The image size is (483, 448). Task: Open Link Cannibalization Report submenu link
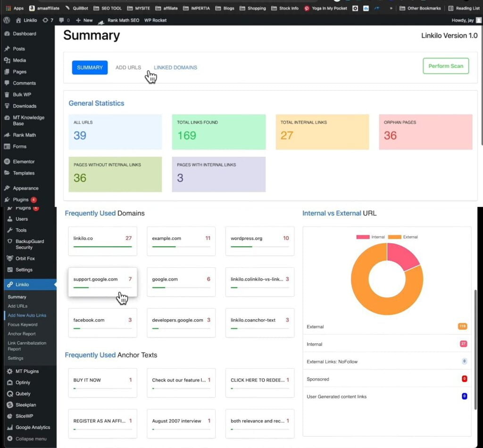pyautogui.click(x=27, y=346)
